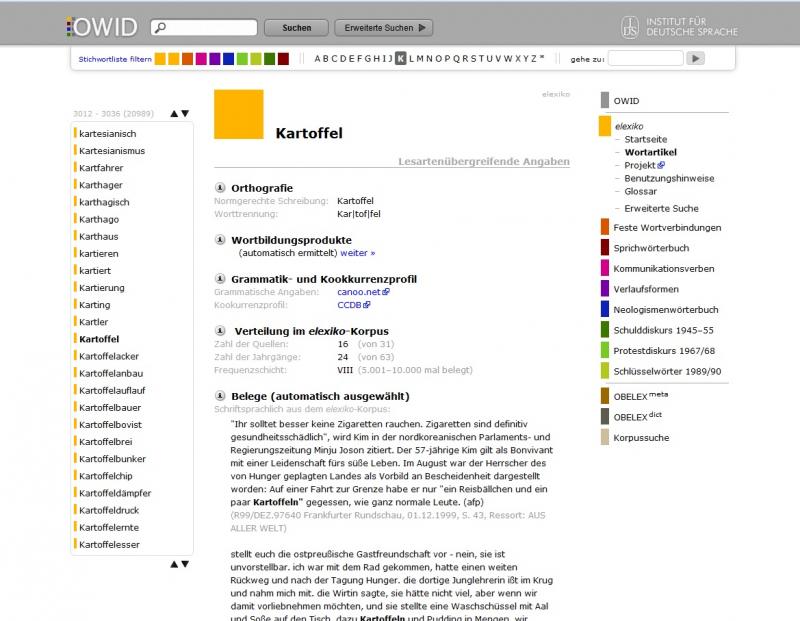Filter the headword list by the magenta swatch
Image resolution: width=800 pixels, height=621 pixels.
pos(201,59)
